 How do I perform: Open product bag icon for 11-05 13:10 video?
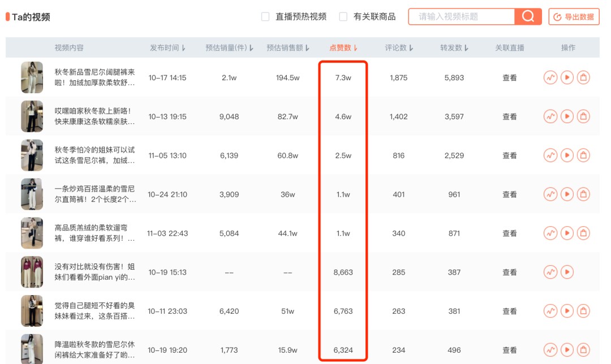coord(583,155)
